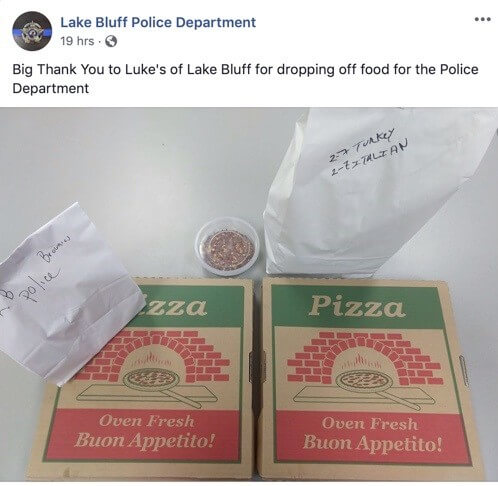This screenshot has height=486, width=498.
Task: Open the post via the 19 hrs timestamp
Action: coord(77,41)
